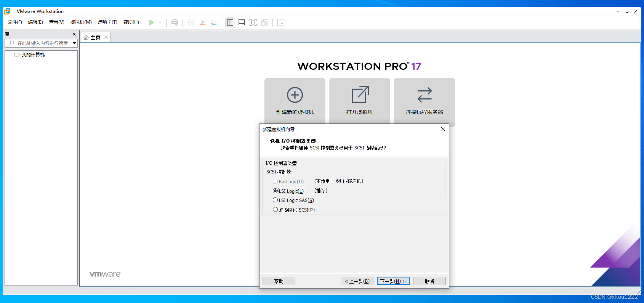Minimize the VMware Workstation window
Screen dimensions: 644x303
click(618, 11)
